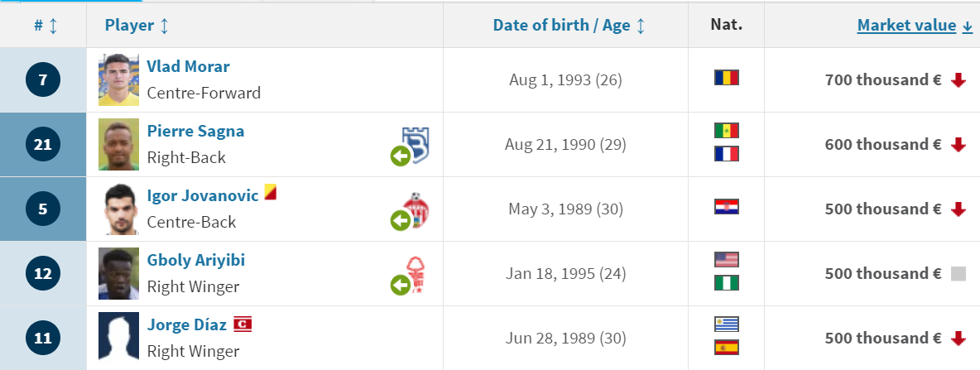Click the Croatian flag in Igor Jovanovic's row
This screenshot has width=980, height=370.
click(726, 207)
